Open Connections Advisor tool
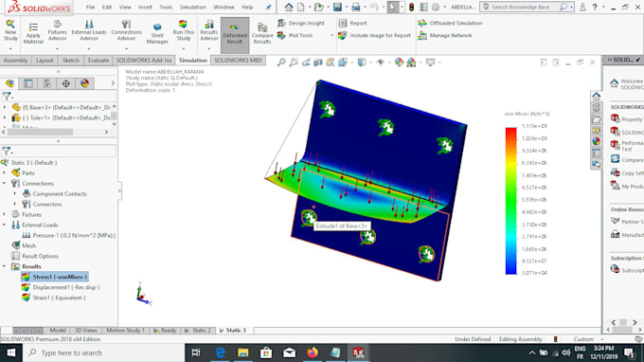This screenshot has height=362, width=644. coord(126,30)
